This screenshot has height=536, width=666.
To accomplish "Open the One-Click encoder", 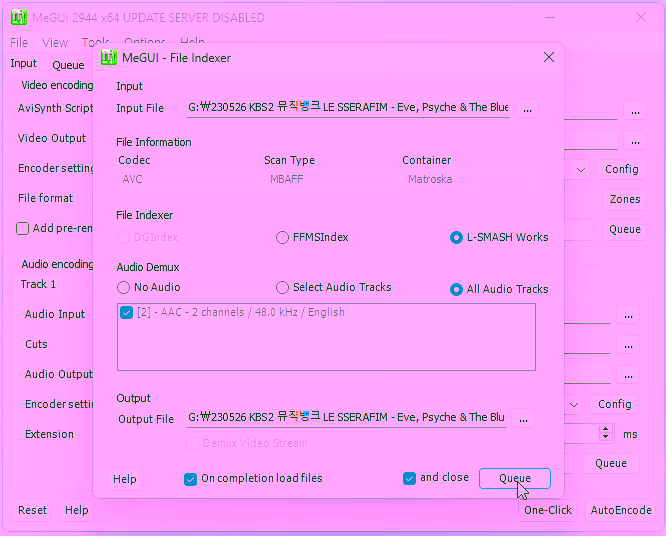I will (547, 510).
